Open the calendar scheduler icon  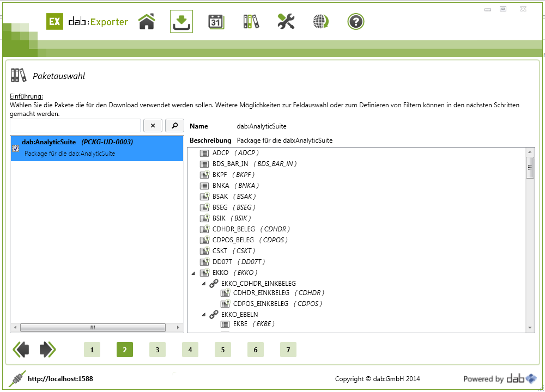pos(216,22)
